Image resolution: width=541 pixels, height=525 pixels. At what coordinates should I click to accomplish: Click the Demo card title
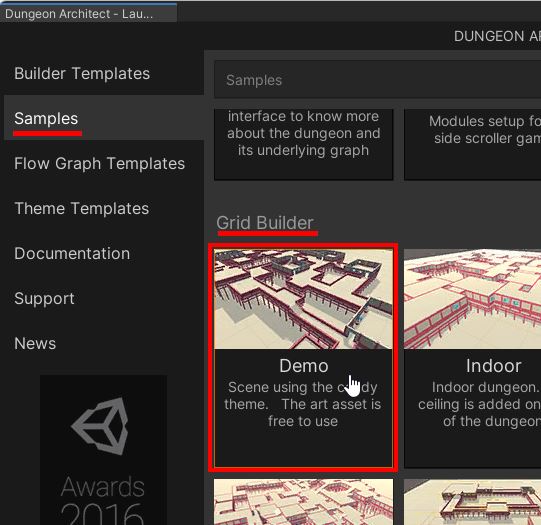304,366
